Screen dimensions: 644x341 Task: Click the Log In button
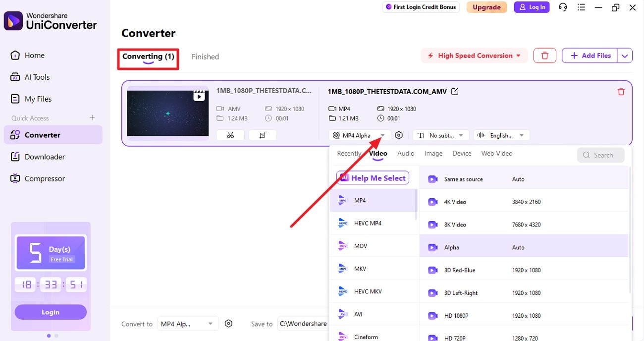[532, 7]
